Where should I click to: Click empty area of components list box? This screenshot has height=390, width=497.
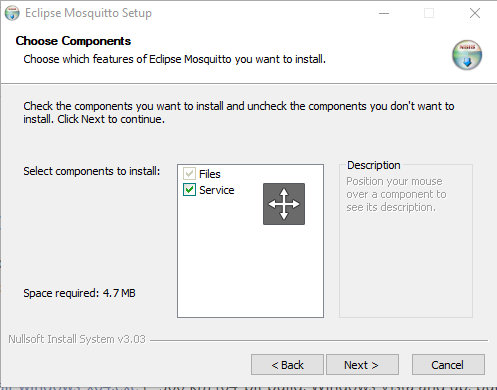(x=250, y=267)
